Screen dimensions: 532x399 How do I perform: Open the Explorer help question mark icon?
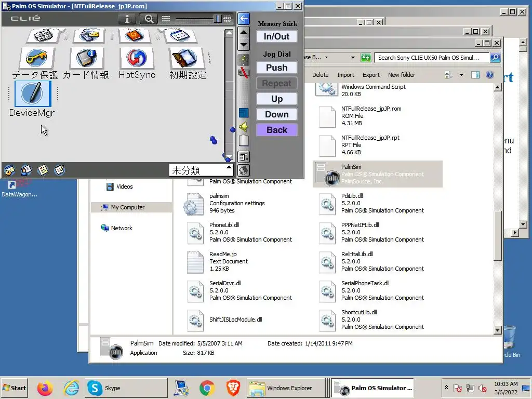(489, 75)
